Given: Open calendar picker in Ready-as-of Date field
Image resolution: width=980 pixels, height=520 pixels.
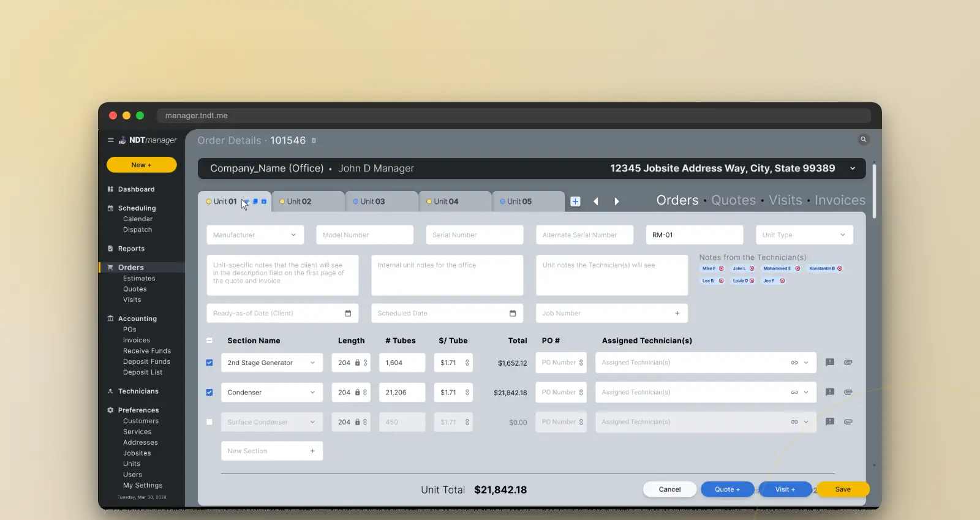Looking at the screenshot, I should [348, 314].
